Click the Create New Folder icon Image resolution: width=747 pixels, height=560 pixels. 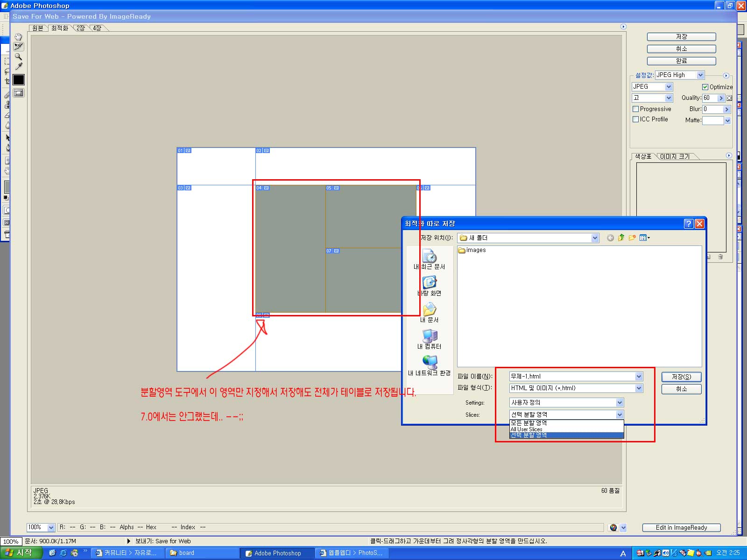(632, 238)
